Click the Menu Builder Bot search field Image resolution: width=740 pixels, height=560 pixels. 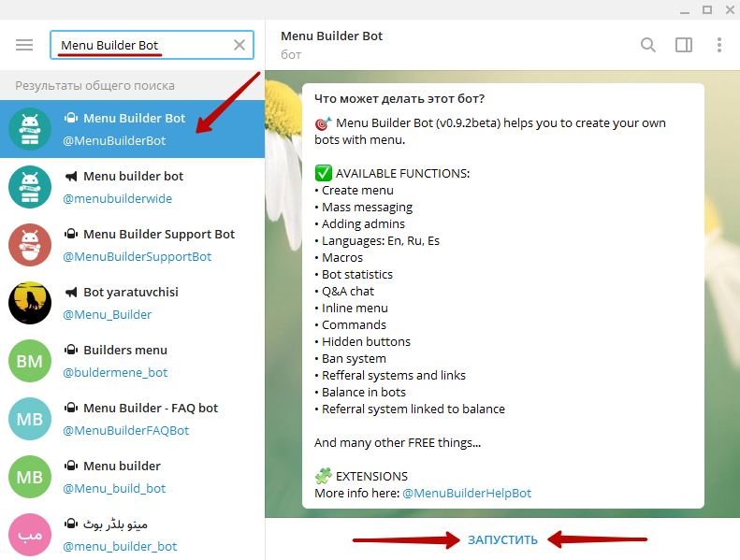[x=152, y=45]
